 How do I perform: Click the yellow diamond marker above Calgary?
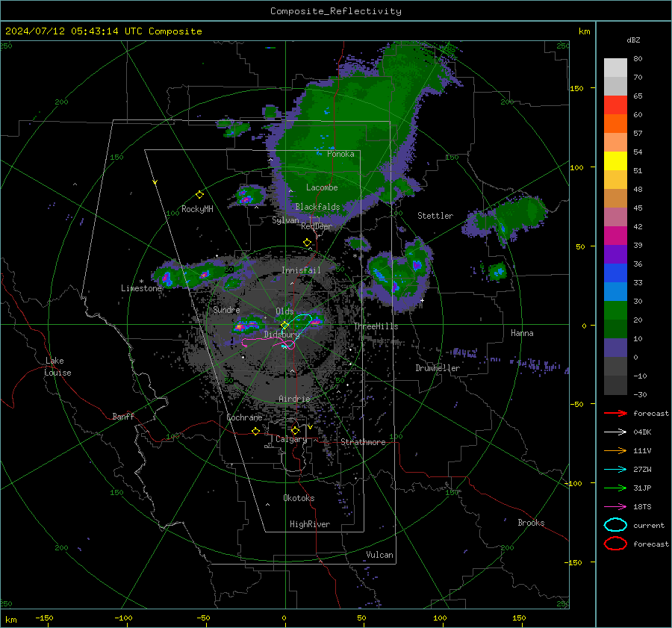(x=295, y=430)
